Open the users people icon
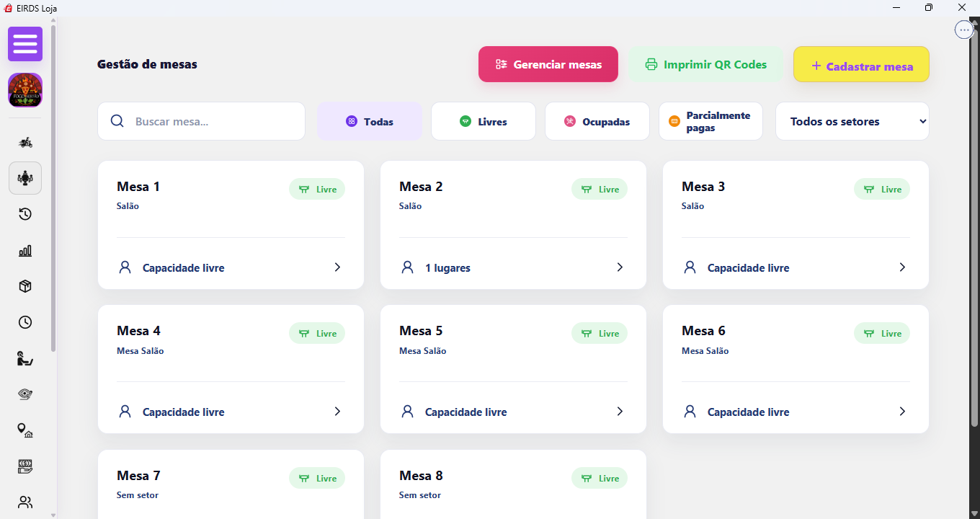The image size is (980, 519). (25, 502)
